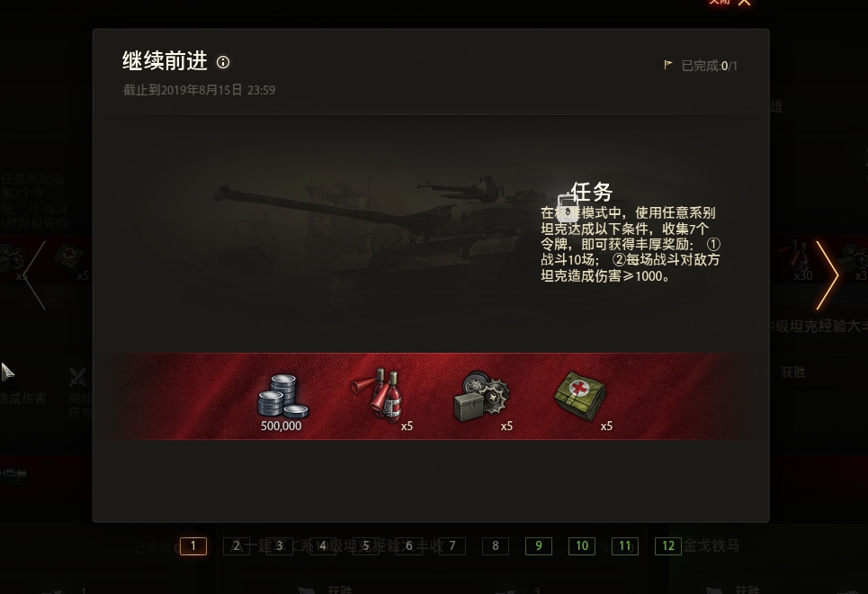Click the 已完成:0/1 progress text
Image resolution: width=868 pixels, height=594 pixels.
709,66
